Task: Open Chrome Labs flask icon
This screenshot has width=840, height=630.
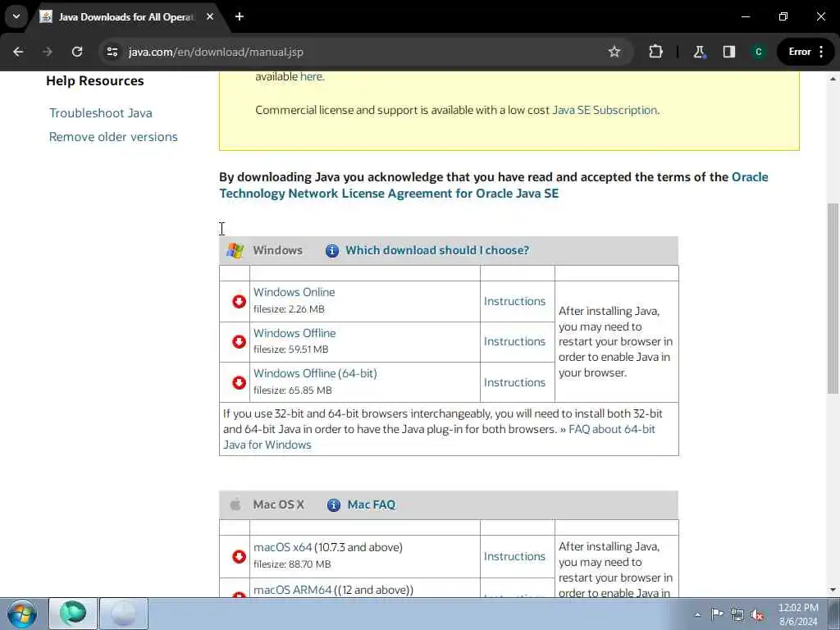Action: [x=699, y=52]
